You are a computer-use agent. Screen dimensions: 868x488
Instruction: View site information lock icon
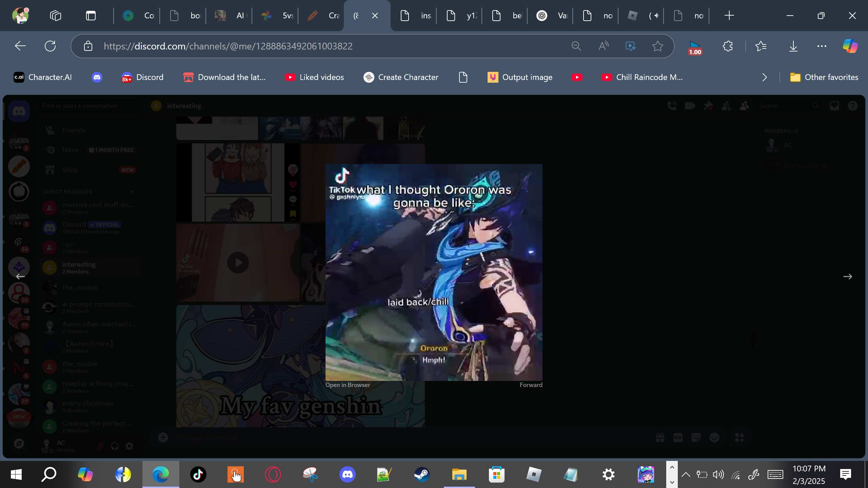point(88,46)
